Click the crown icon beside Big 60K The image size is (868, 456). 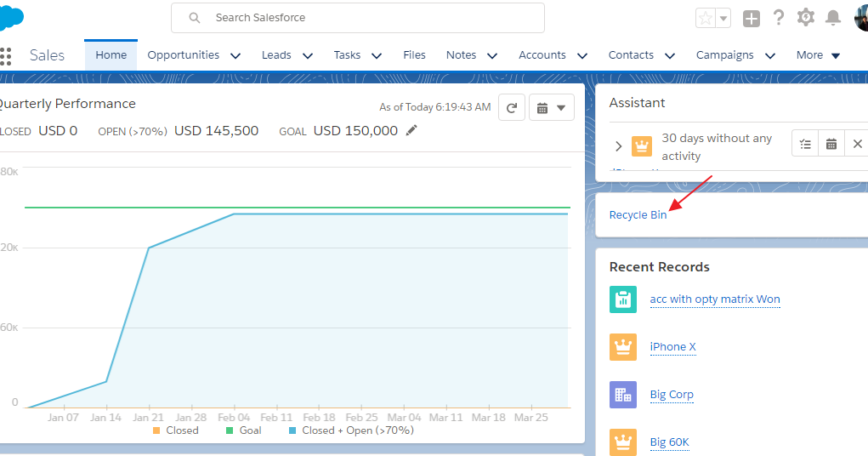pos(623,442)
